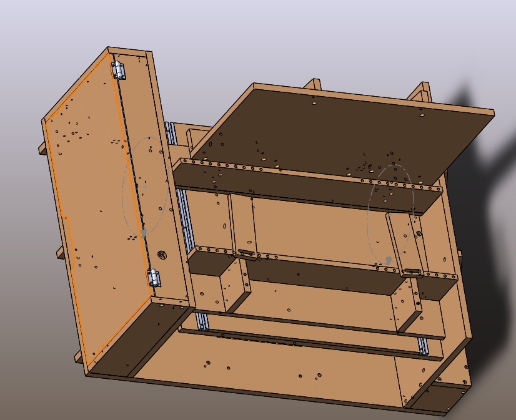The height and width of the screenshot is (420, 516).
Task: Select the slotted handle on left bracket
Action: coord(246,253)
